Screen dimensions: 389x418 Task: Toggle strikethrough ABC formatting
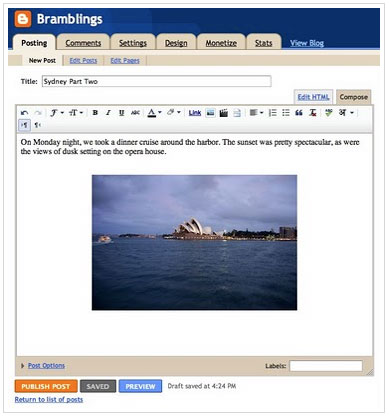click(x=135, y=113)
